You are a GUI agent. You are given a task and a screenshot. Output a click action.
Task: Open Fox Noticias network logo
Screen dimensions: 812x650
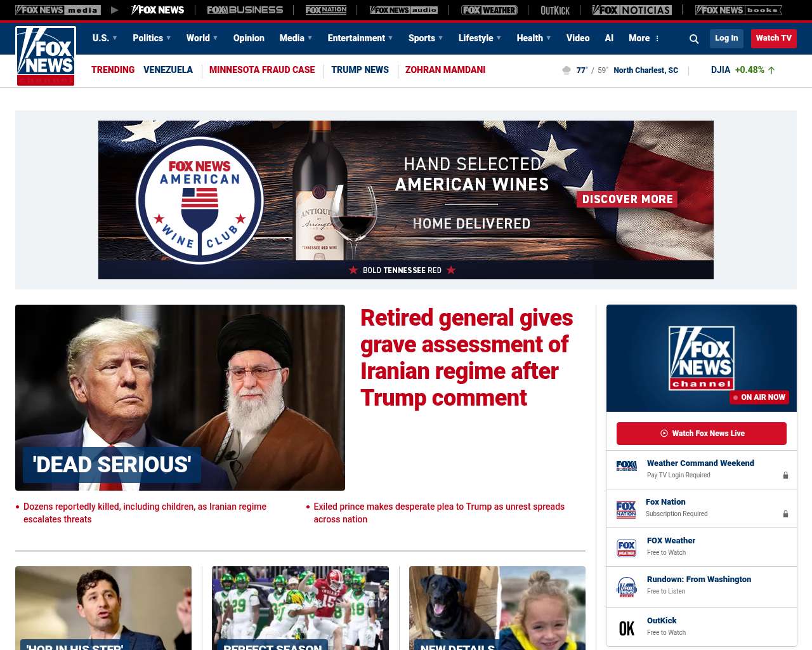point(632,10)
